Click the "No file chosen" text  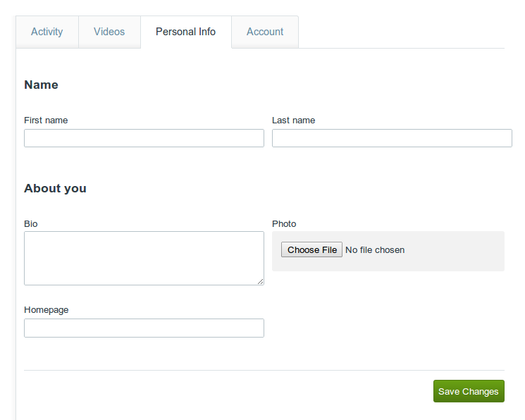(x=375, y=250)
